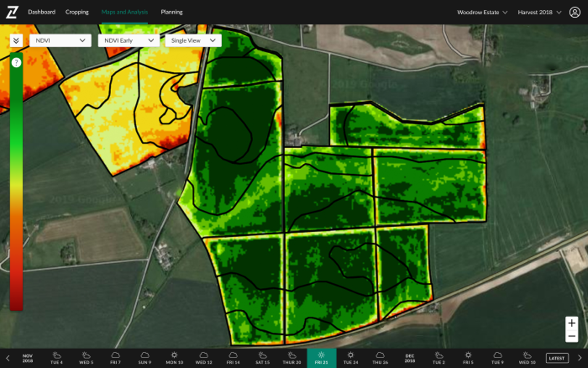Pick the MON 10 sunny date
This screenshot has width=588, height=368.
tap(174, 358)
